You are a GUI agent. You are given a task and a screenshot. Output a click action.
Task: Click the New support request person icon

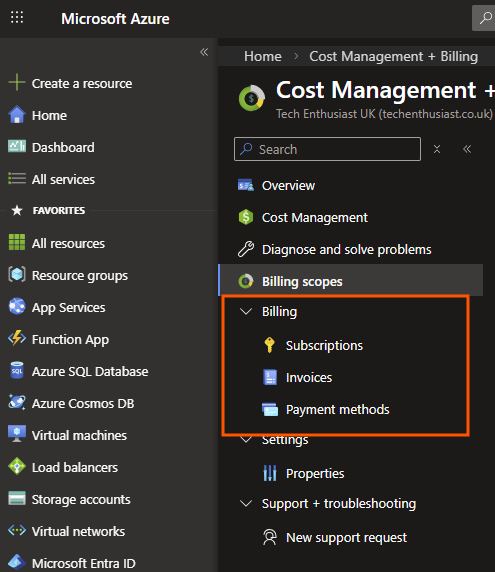click(270, 537)
